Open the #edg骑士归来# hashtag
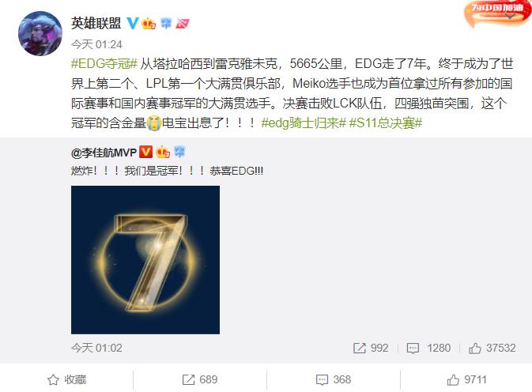Image resolution: width=532 pixels, height=392 pixels. [304, 122]
